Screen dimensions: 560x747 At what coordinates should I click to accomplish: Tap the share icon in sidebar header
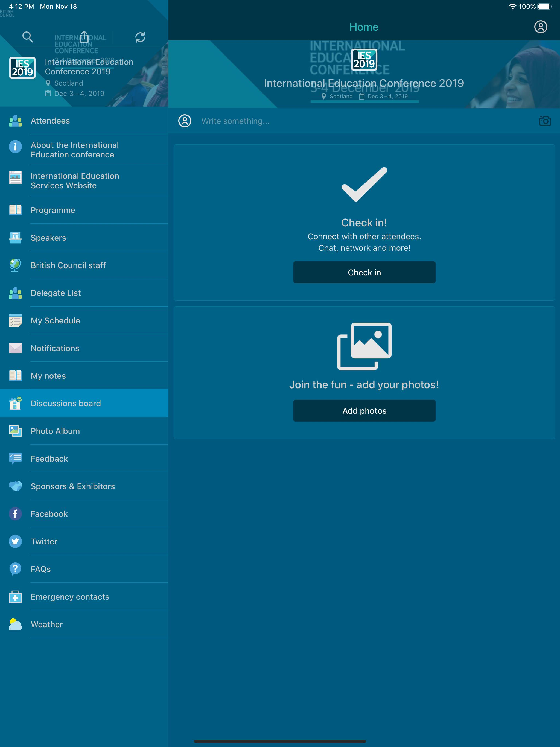coord(84,37)
